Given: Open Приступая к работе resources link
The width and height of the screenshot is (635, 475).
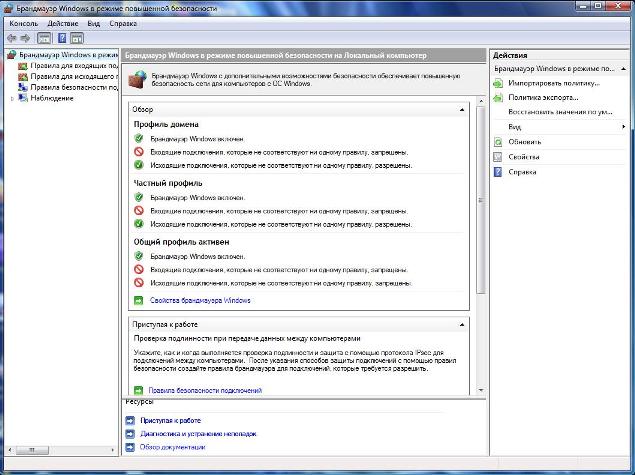Looking at the screenshot, I should pos(170,421).
